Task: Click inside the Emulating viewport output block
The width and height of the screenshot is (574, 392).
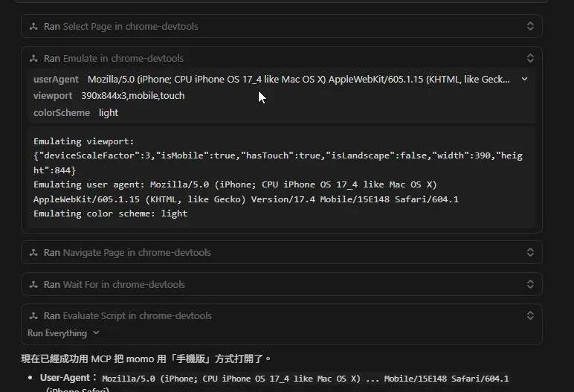Action: 281,177
